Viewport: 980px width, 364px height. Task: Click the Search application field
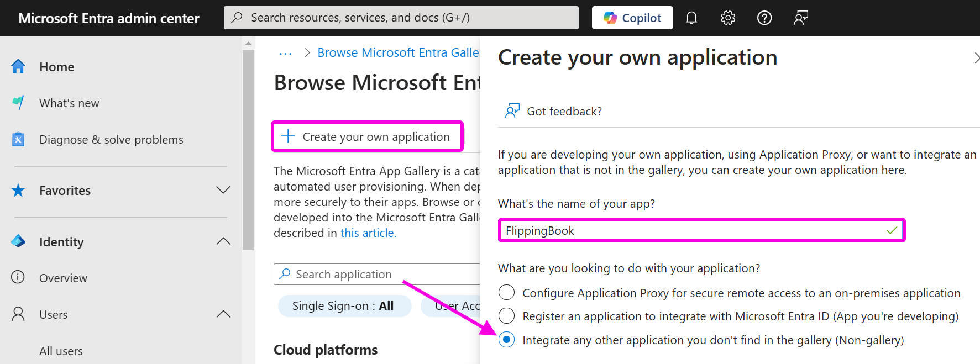(x=377, y=274)
